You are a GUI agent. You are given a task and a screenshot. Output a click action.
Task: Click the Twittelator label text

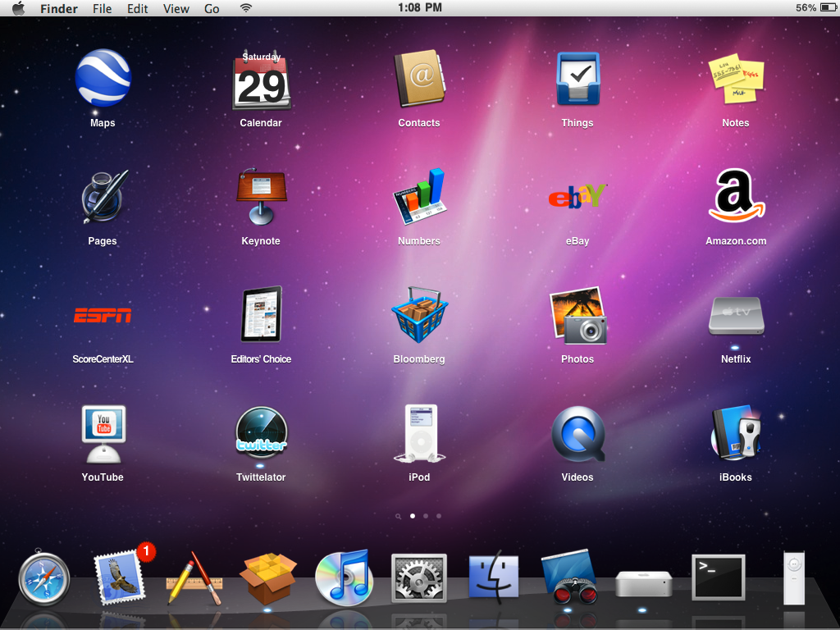(261, 477)
